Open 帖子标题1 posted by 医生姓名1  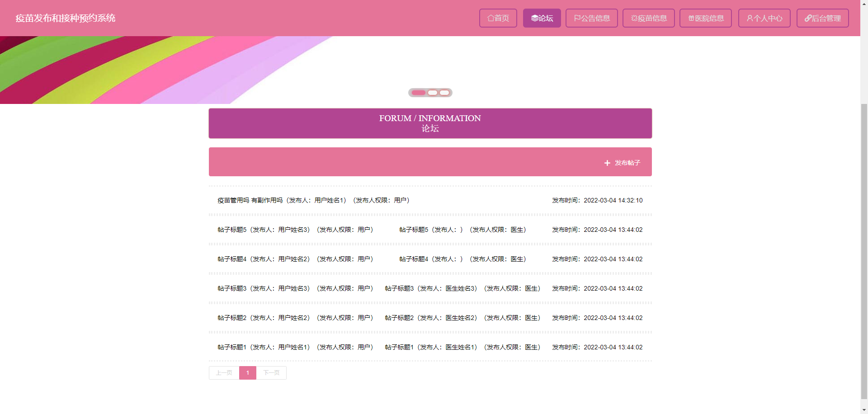(x=462, y=347)
